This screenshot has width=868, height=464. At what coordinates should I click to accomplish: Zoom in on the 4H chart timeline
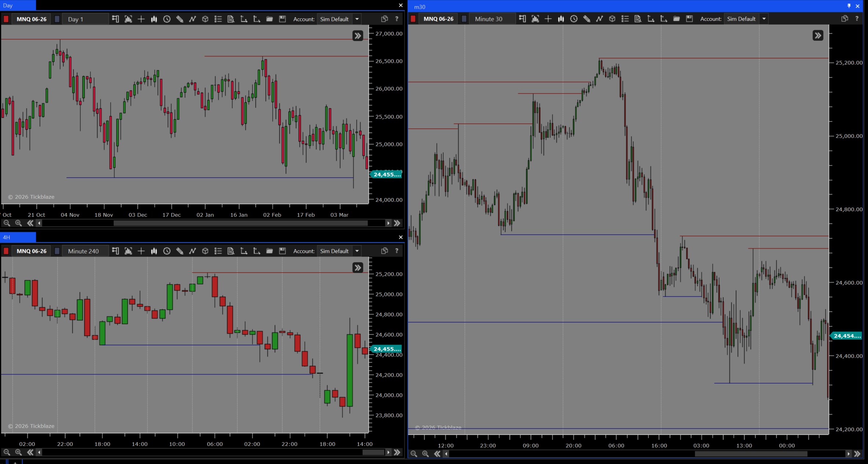click(x=18, y=452)
